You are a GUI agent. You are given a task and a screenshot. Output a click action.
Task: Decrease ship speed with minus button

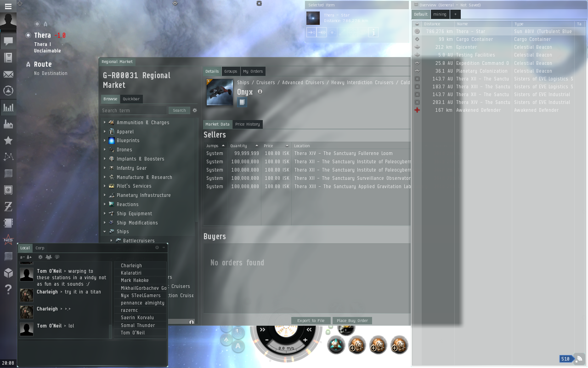tap(266, 340)
